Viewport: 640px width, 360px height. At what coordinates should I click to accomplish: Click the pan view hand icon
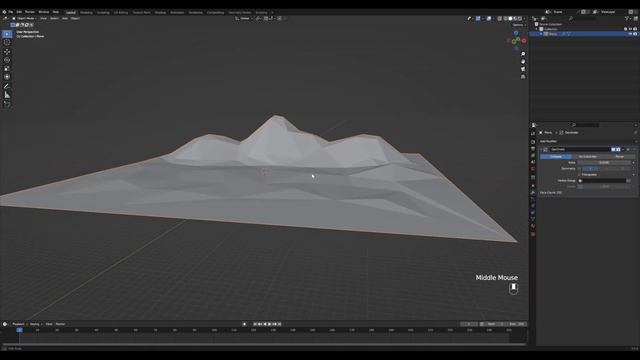(523, 61)
